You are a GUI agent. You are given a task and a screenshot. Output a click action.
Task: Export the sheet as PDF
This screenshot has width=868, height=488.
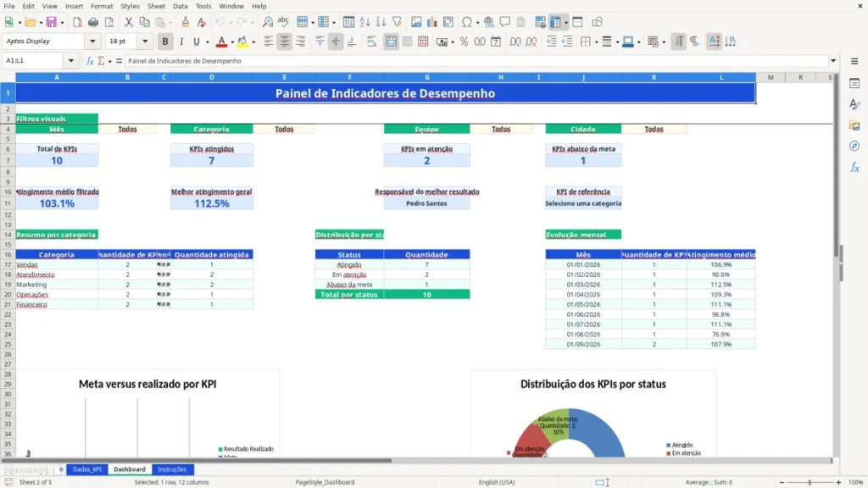pos(77,22)
